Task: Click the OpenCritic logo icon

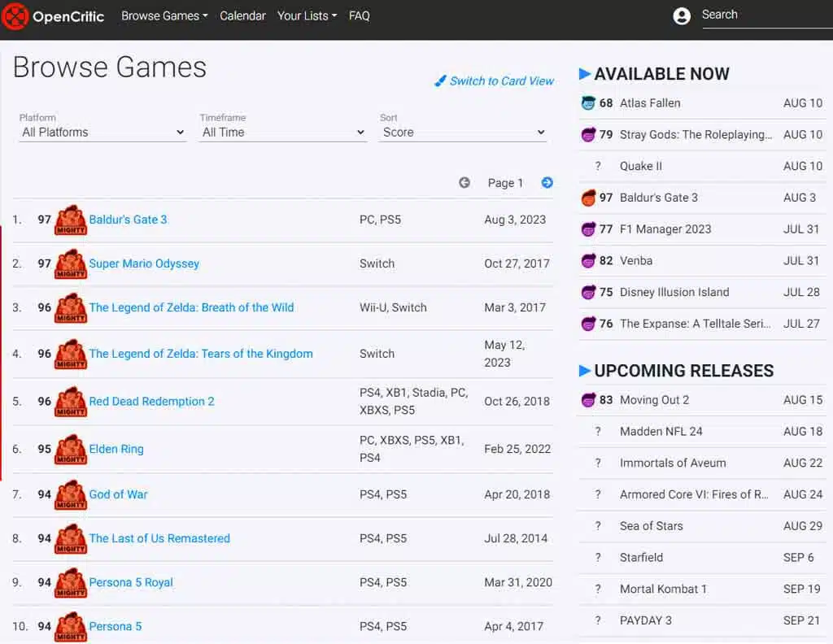Action: [x=15, y=16]
